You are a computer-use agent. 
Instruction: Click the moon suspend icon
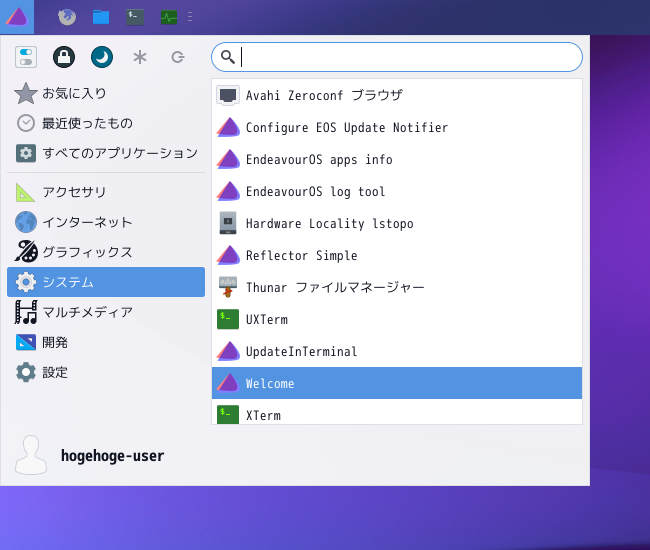[x=102, y=57]
